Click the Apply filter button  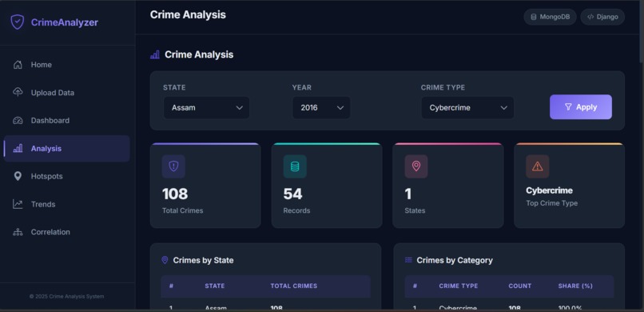pos(581,107)
